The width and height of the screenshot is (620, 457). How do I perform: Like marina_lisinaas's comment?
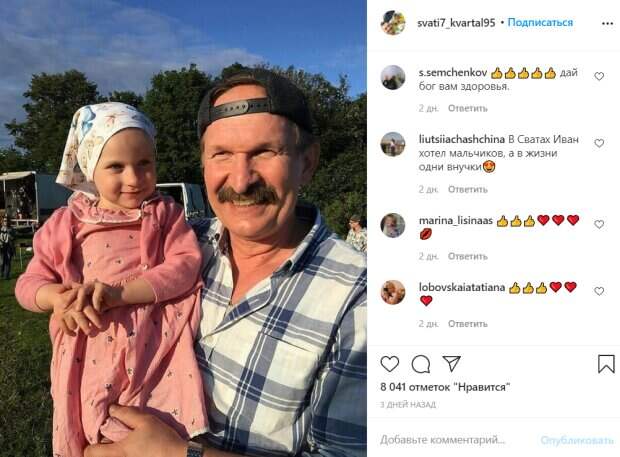(x=599, y=224)
